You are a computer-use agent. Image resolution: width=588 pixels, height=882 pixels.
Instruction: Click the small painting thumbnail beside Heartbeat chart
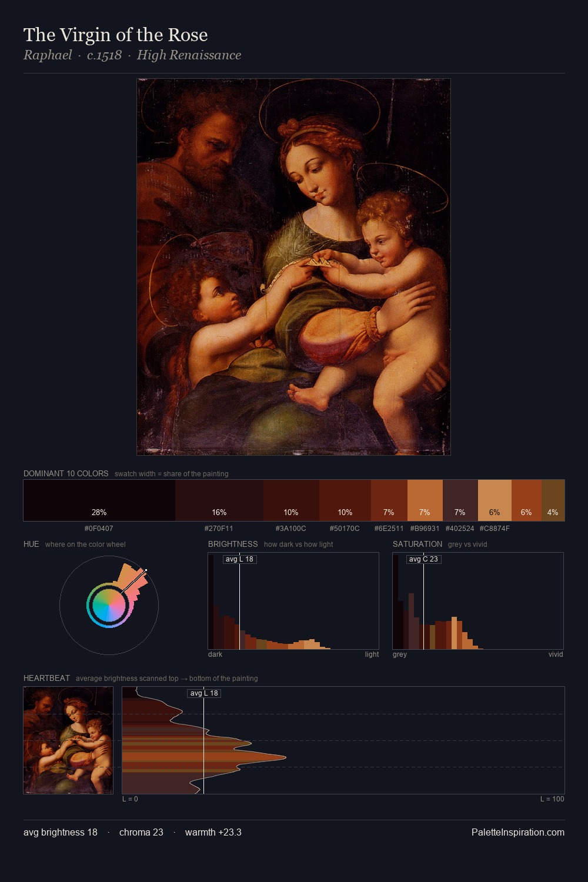[x=68, y=740]
